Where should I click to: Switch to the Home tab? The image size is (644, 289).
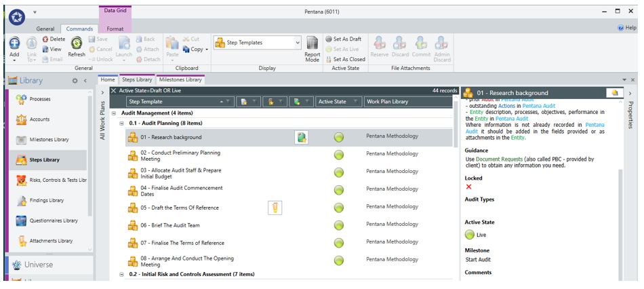108,80
